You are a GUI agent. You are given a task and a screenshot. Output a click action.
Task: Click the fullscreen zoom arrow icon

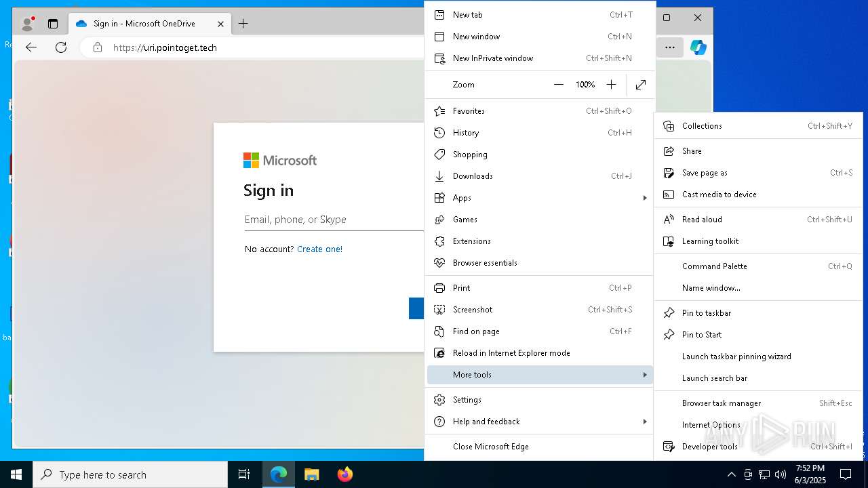pos(641,84)
